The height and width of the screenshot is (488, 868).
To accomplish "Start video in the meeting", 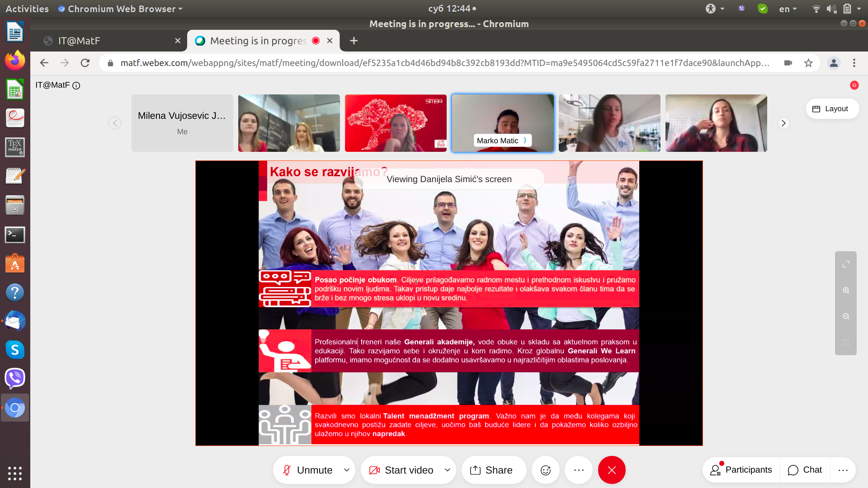I will [401, 470].
